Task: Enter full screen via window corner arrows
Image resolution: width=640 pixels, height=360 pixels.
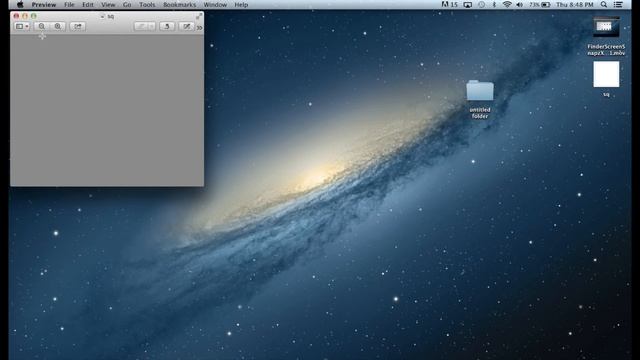Action: click(199, 16)
